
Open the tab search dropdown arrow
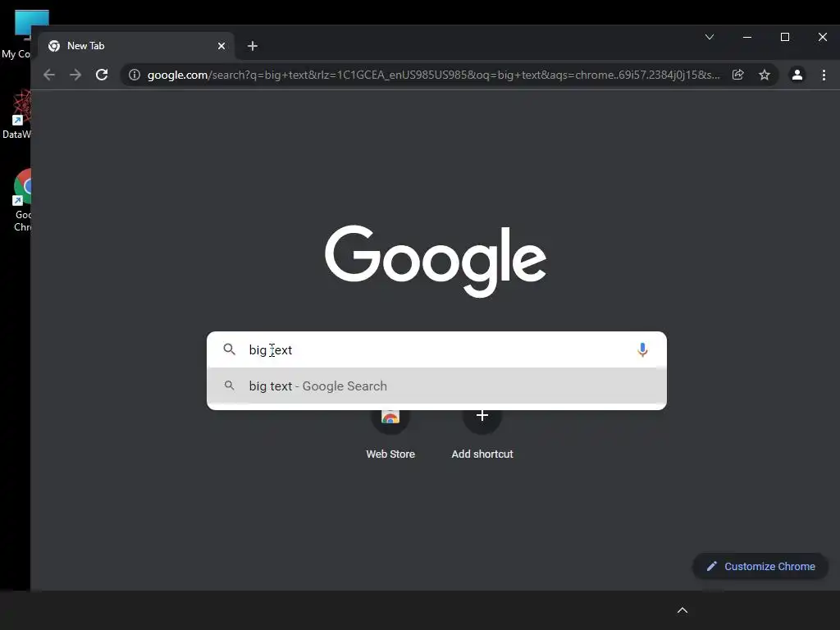tap(710, 37)
